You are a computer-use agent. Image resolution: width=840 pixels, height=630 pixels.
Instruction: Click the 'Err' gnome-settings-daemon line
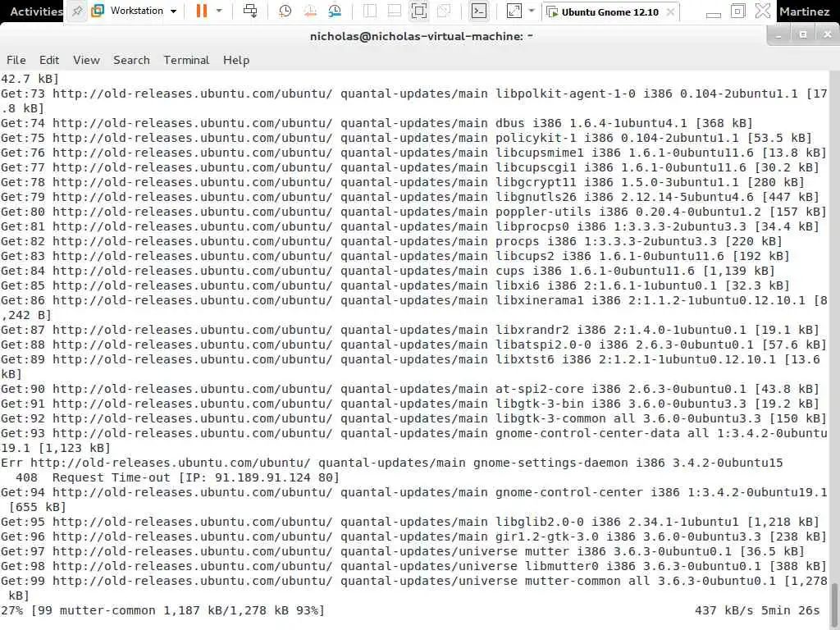click(x=391, y=463)
